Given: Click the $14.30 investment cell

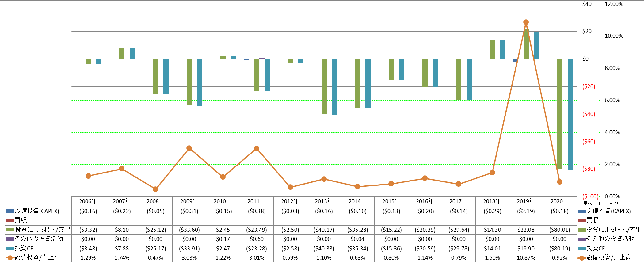Looking at the screenshot, I should click(x=492, y=230).
